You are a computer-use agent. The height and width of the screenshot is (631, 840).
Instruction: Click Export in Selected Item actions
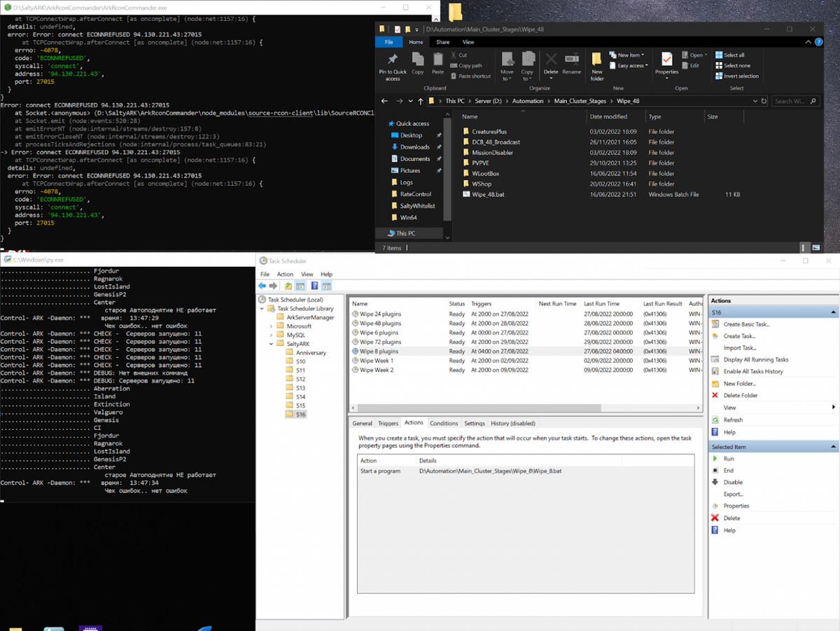pos(733,494)
